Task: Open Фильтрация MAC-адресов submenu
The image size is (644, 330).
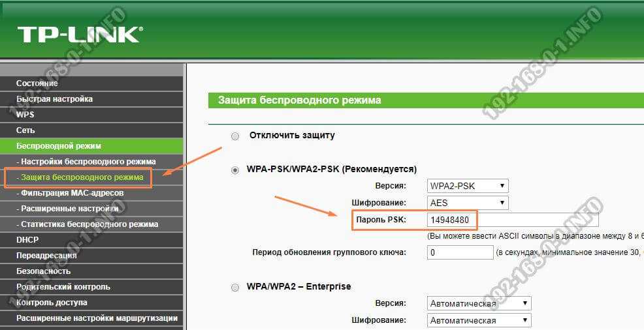Action: 91,192
